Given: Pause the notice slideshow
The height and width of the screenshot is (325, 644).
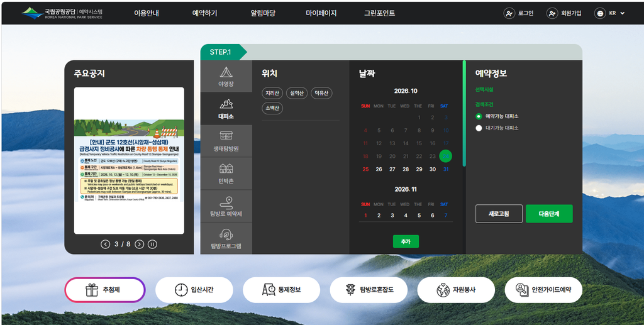Looking at the screenshot, I should pos(152,244).
